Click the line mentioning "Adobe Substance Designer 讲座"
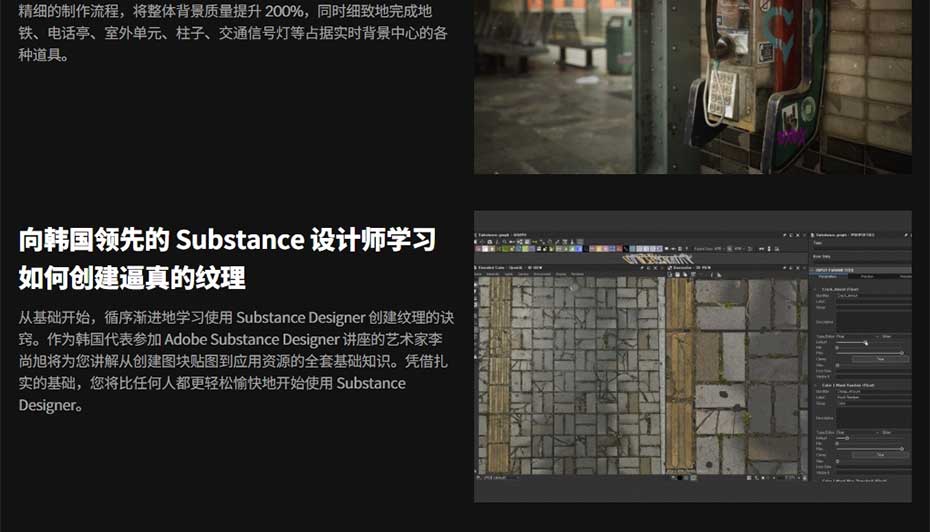The width and height of the screenshot is (930, 532). [x=230, y=339]
